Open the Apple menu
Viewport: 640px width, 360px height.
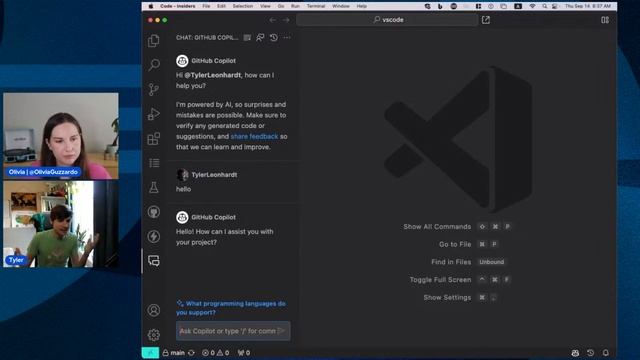[x=151, y=6]
